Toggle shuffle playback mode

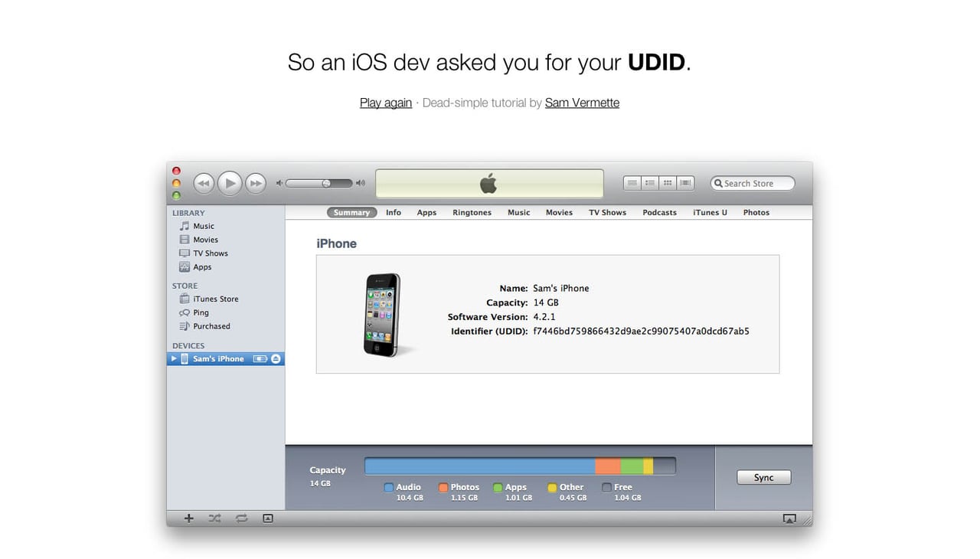pyautogui.click(x=215, y=518)
